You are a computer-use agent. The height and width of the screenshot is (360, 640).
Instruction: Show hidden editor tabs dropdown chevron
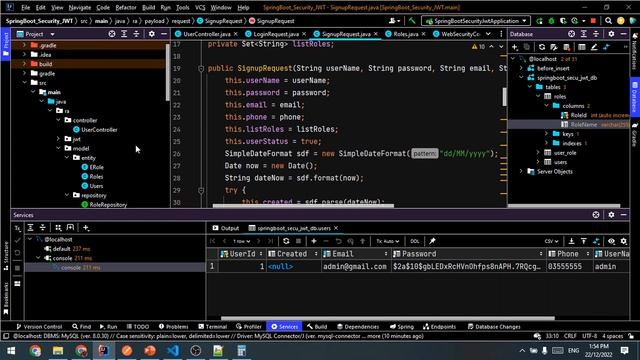click(488, 34)
